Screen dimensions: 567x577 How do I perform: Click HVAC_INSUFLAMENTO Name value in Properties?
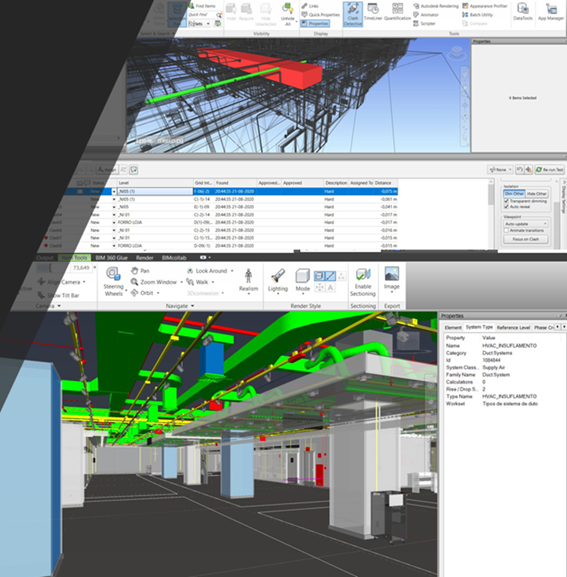point(509,346)
